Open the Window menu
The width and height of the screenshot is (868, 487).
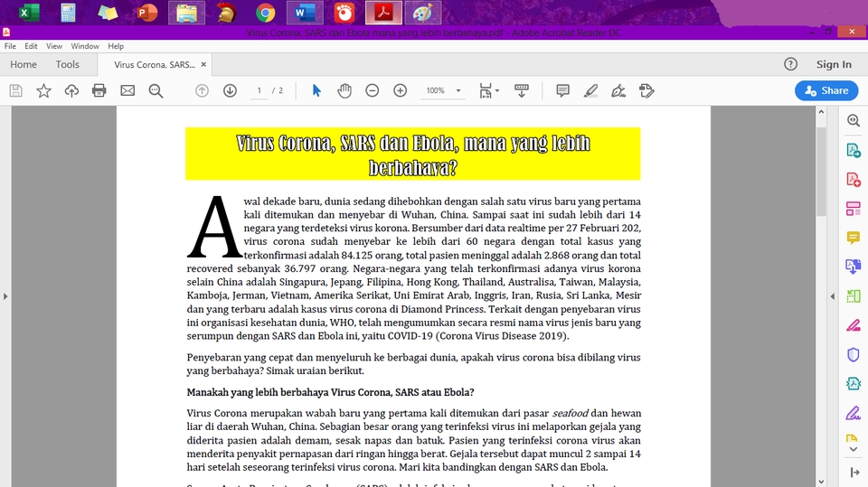click(x=85, y=46)
